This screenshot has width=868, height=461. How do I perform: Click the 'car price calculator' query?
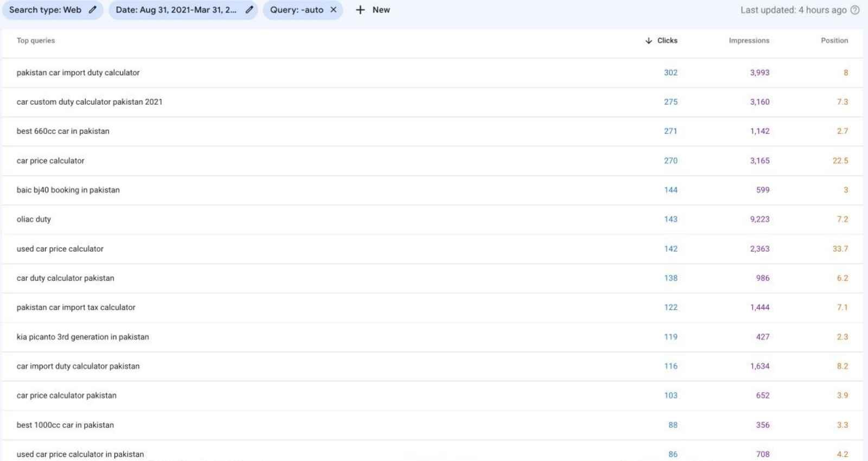pos(50,161)
